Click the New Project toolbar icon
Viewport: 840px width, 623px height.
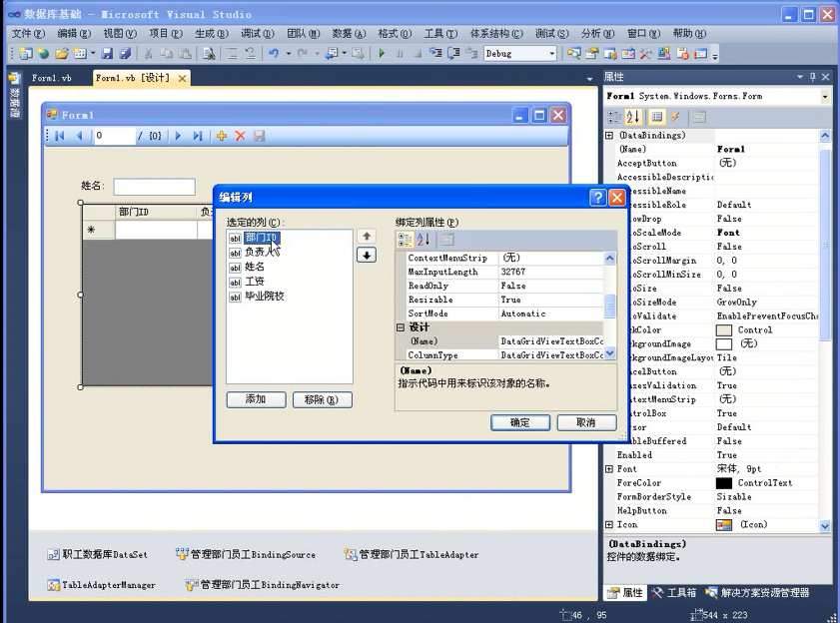pos(26,54)
